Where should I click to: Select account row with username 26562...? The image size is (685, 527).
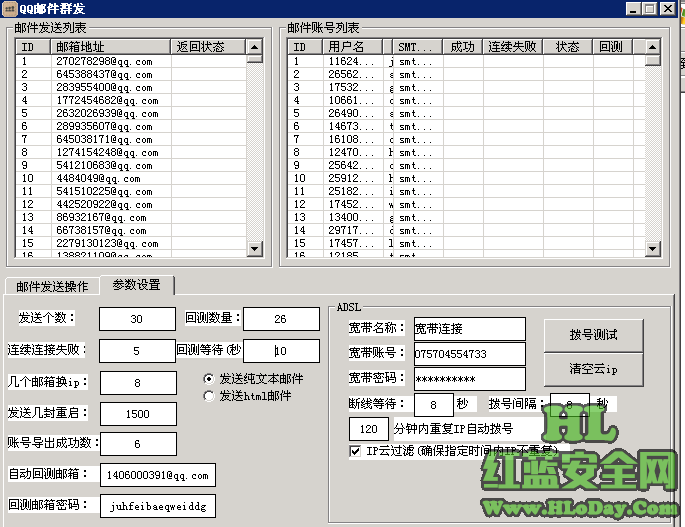pyautogui.click(x=466, y=74)
